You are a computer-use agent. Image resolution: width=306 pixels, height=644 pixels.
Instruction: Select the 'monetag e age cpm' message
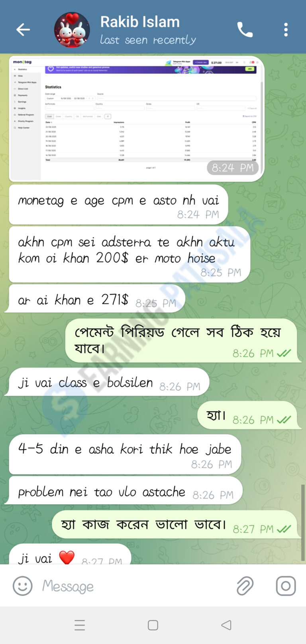[118, 205]
